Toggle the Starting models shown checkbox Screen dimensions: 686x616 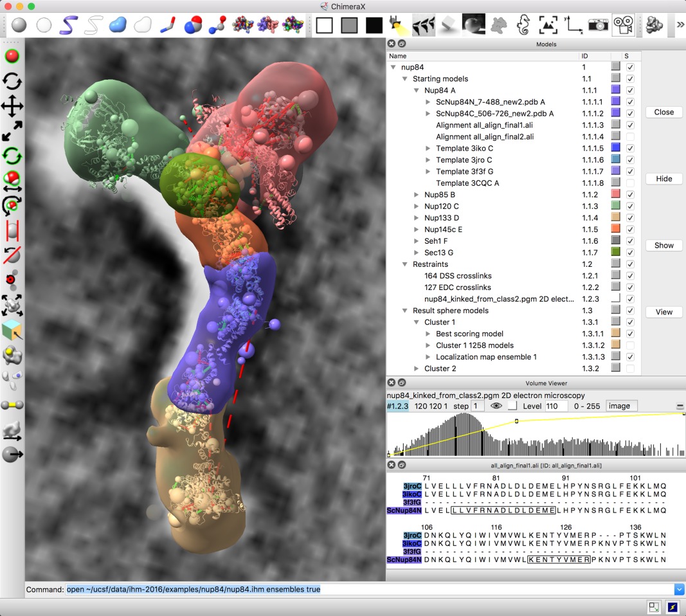tap(630, 78)
